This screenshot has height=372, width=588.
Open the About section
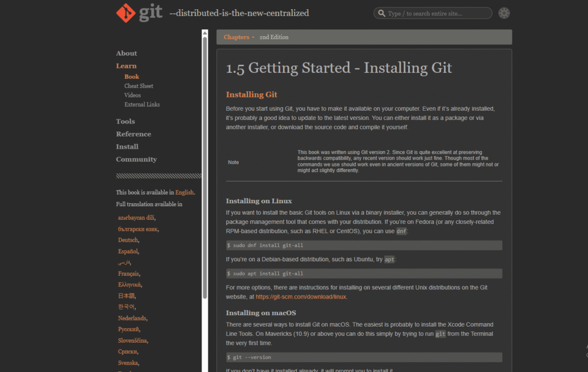(x=126, y=53)
